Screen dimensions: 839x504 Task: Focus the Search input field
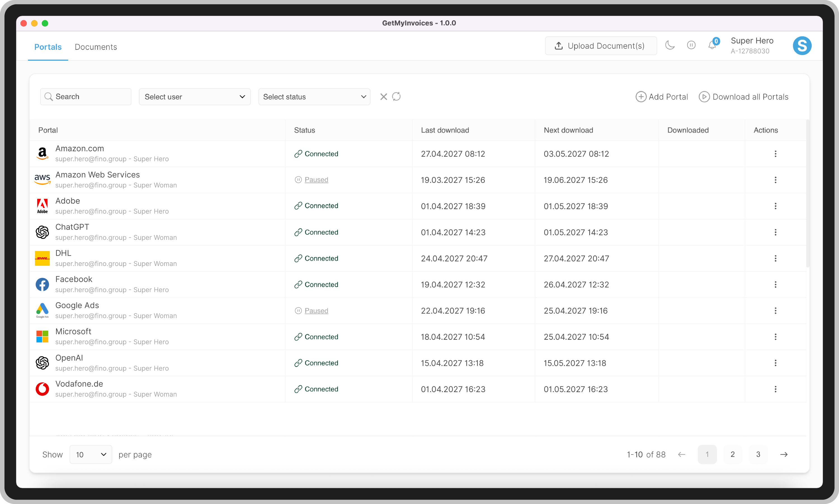(x=86, y=97)
